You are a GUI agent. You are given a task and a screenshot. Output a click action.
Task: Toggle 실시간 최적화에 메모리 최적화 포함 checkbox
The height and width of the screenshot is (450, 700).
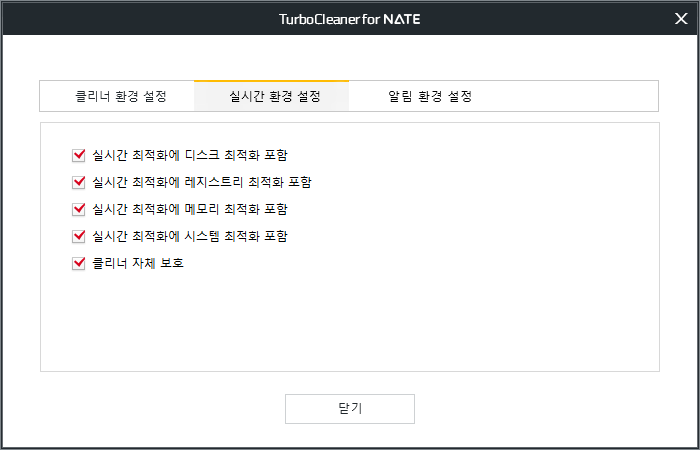[79, 209]
